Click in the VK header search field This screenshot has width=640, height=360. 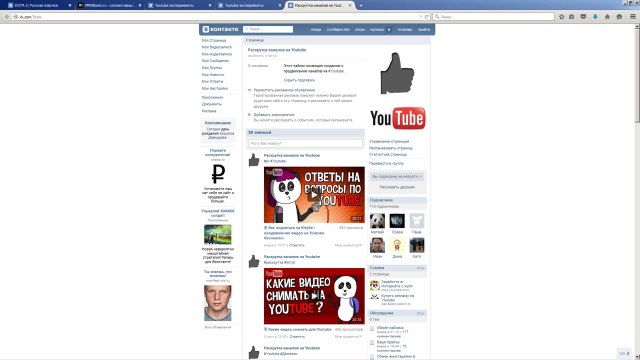pyautogui.click(x=268, y=29)
